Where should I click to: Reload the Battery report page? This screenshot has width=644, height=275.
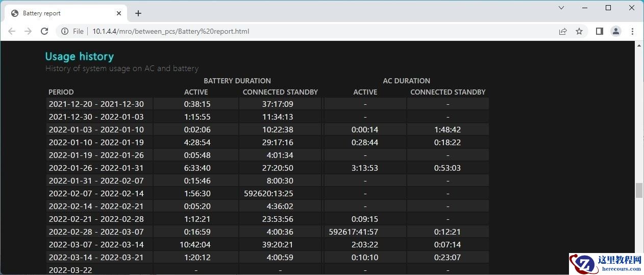click(44, 31)
